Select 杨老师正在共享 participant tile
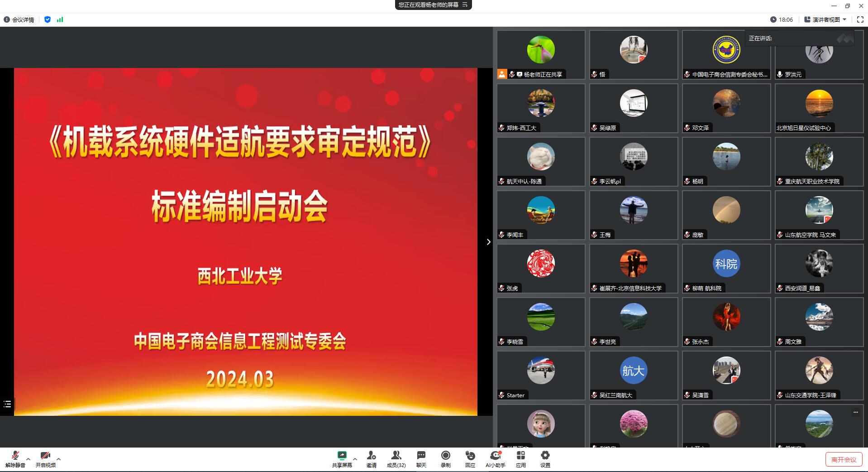 [x=541, y=55]
